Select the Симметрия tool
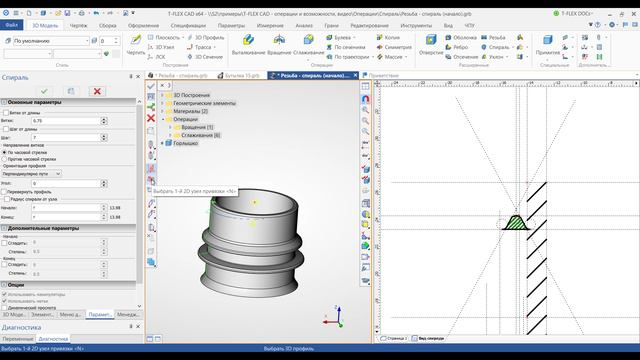The width and height of the screenshot is (640, 360). pyautogui.click(x=394, y=47)
